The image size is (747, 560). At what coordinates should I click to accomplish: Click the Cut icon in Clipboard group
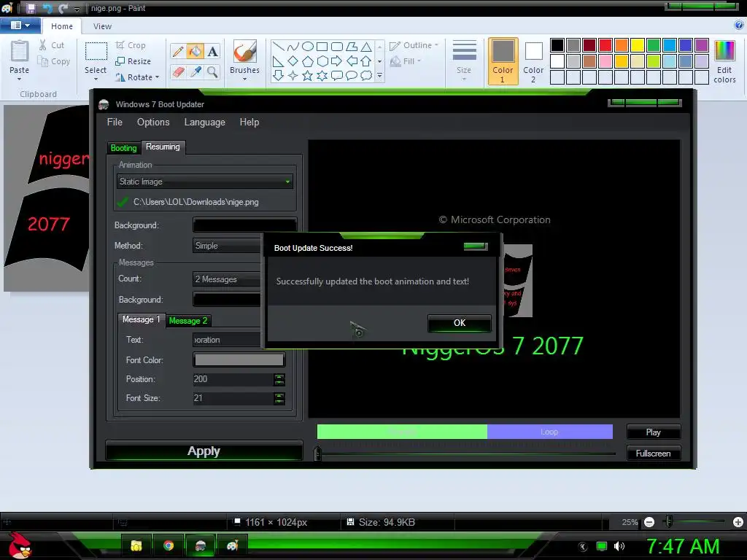coord(43,45)
